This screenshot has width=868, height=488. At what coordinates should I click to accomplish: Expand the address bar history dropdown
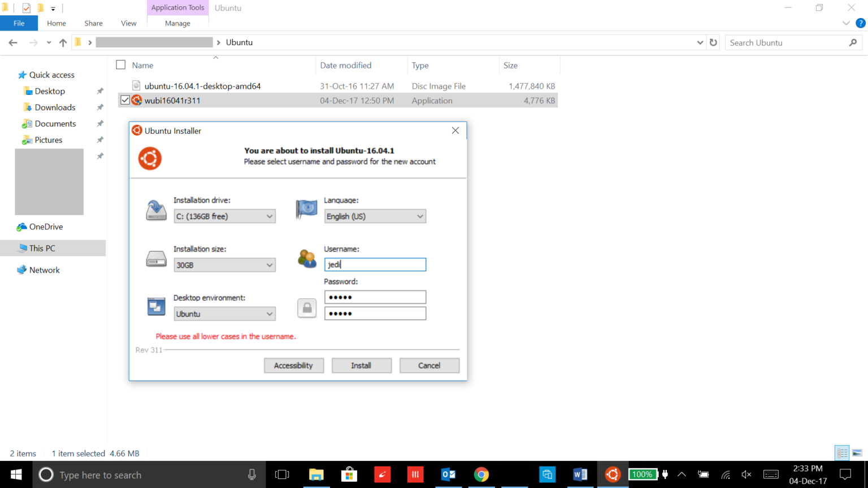point(700,42)
